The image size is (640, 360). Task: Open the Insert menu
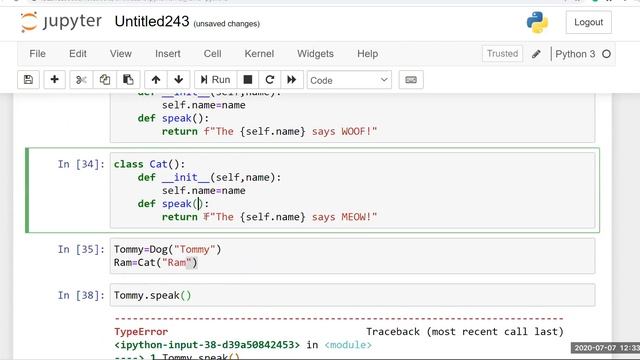tap(168, 54)
